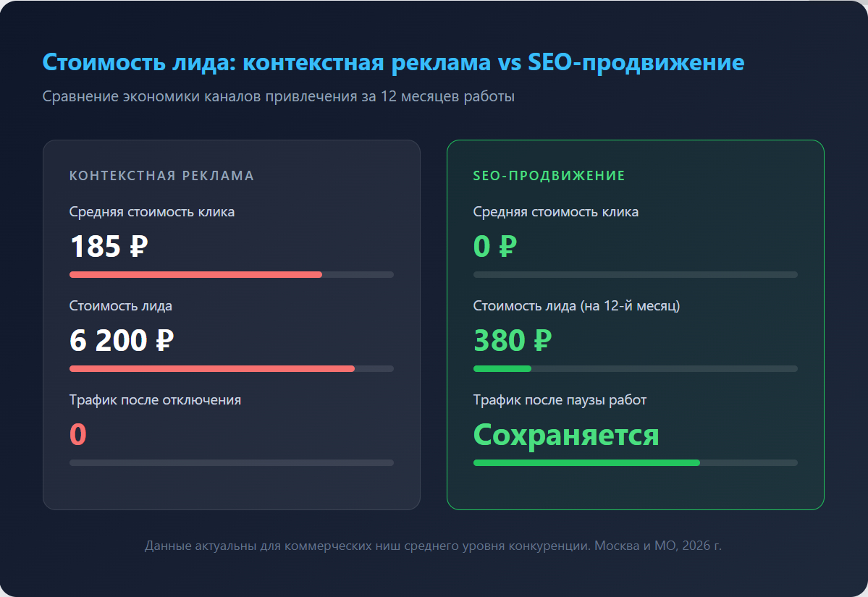Viewport: 868px width, 597px height.
Task: Click the Стоимость лида (на 12-й месяц) label
Action: [x=576, y=305]
